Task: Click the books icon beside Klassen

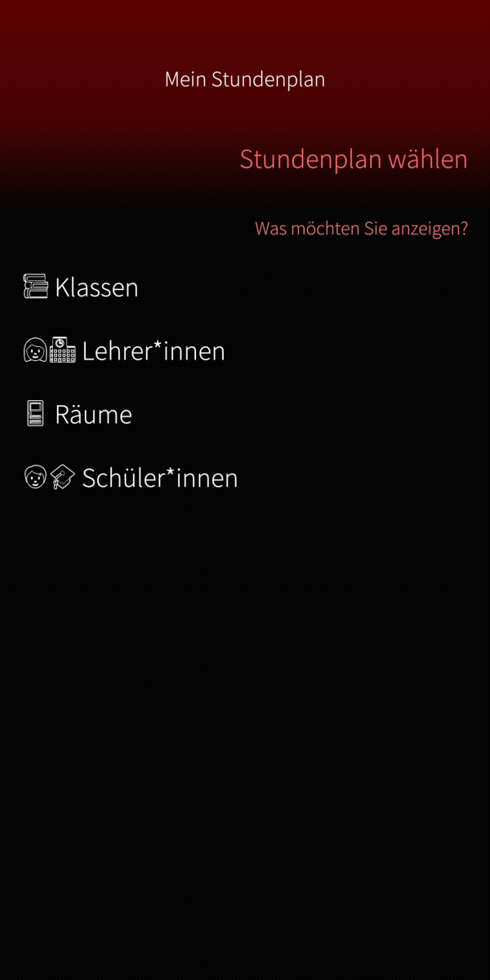Action: 36,287
